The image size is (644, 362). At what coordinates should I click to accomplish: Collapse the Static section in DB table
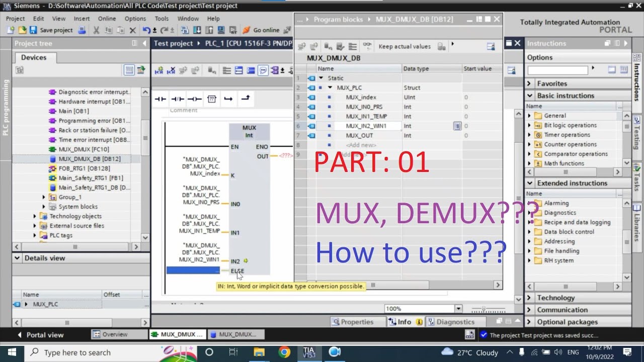click(x=321, y=78)
